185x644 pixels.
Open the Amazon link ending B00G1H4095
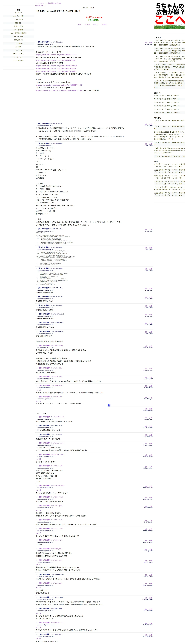click(x=56, y=71)
